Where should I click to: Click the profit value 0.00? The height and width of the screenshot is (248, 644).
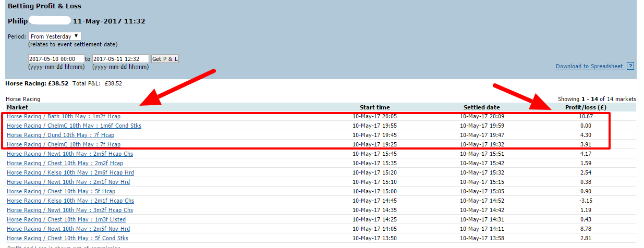(586, 126)
